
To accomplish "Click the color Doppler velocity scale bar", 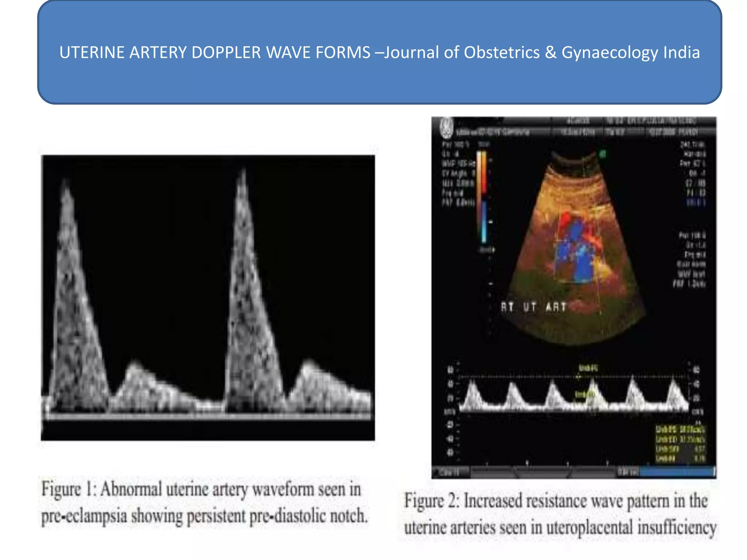I will coord(482,197).
